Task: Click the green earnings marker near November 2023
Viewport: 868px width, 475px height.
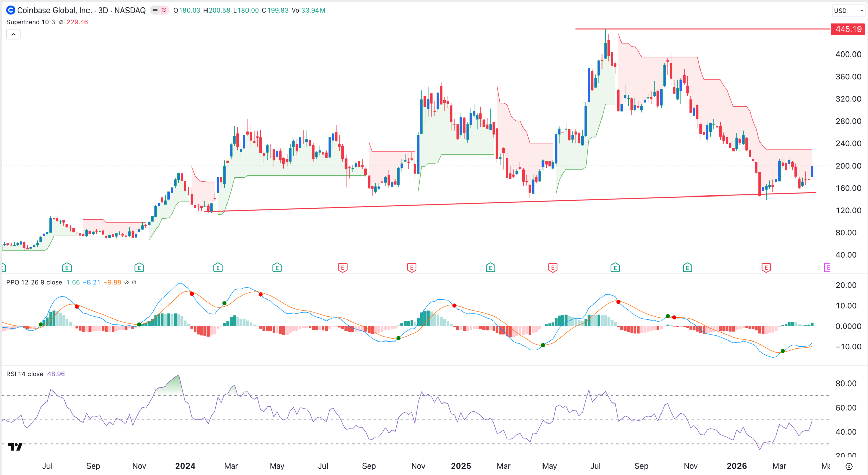Action: point(139,267)
